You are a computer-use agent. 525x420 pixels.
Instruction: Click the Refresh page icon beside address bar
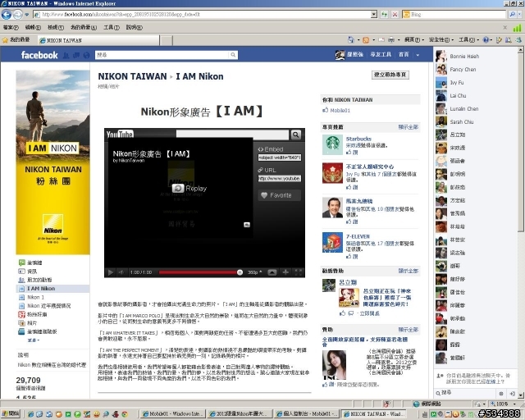[x=384, y=15]
